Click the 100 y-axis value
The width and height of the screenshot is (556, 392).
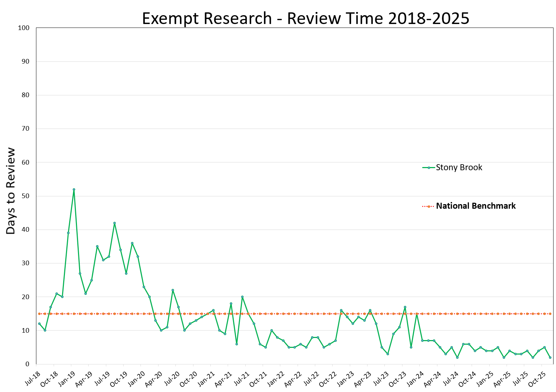click(x=24, y=28)
